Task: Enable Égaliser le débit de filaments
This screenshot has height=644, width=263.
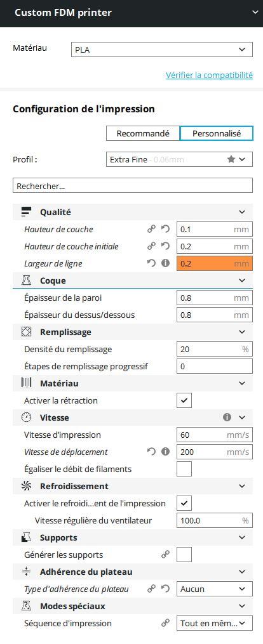Action: [184, 469]
